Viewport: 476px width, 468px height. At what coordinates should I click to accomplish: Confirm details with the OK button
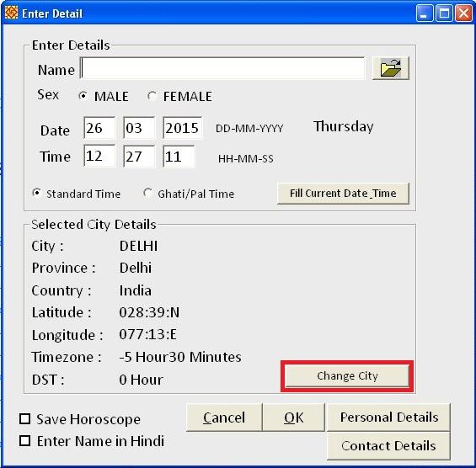[293, 417]
